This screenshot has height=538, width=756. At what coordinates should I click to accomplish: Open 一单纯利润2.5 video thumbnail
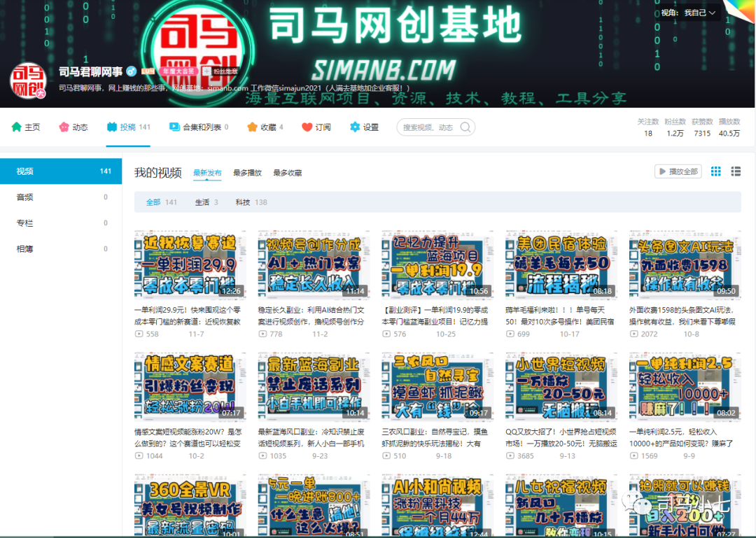(685, 387)
